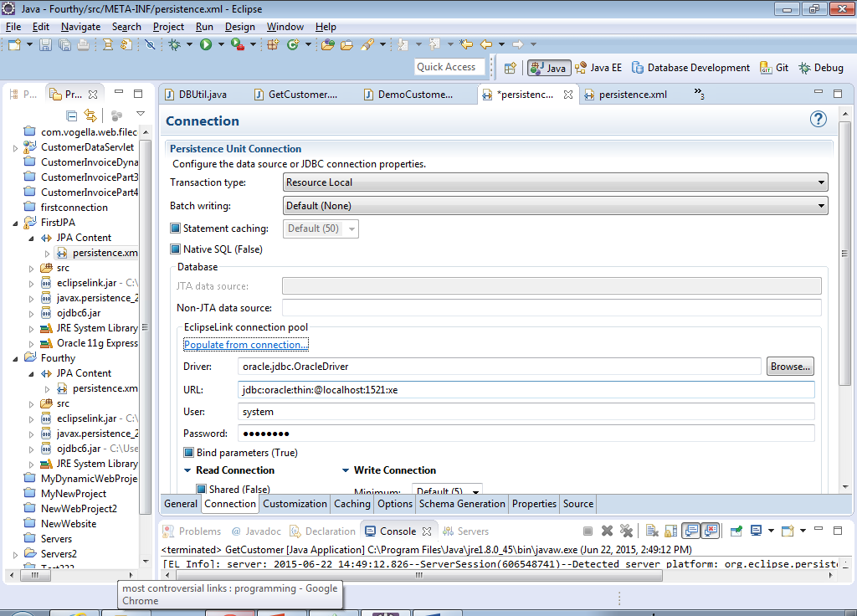Click the green Run button in toolbar
Viewport: 857px width, 616px height.
(x=206, y=44)
